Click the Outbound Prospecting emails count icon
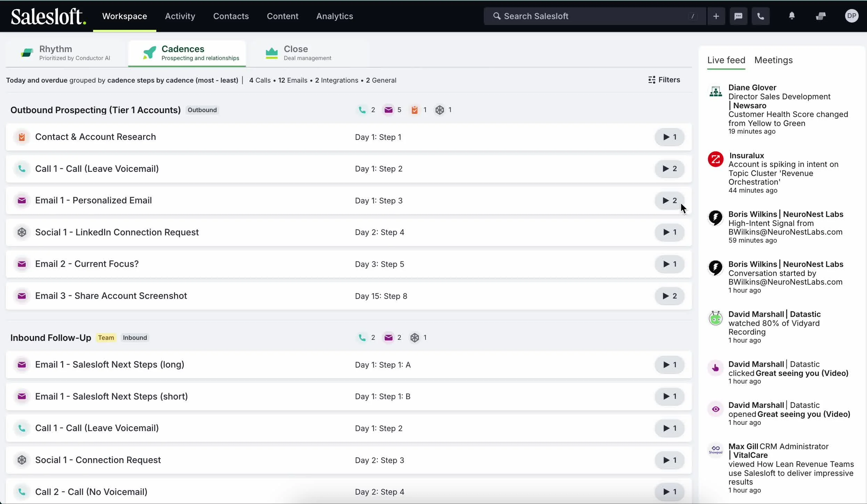867x504 pixels. coord(388,110)
